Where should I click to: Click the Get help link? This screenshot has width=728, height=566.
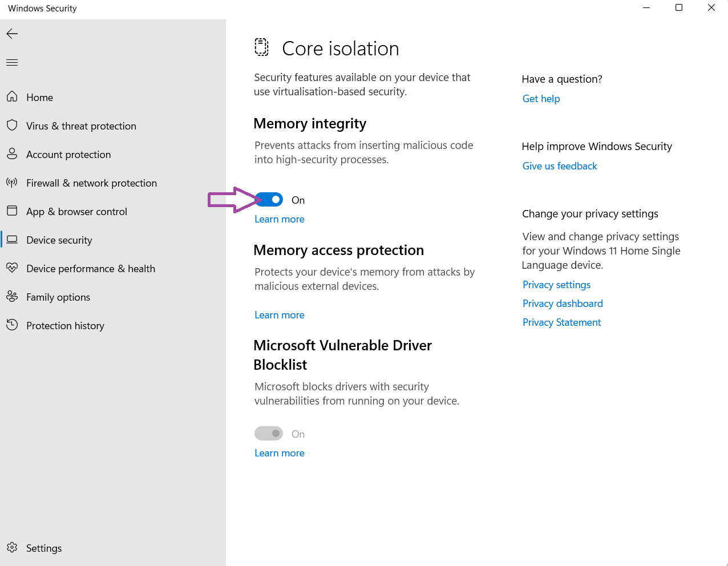pyautogui.click(x=541, y=99)
